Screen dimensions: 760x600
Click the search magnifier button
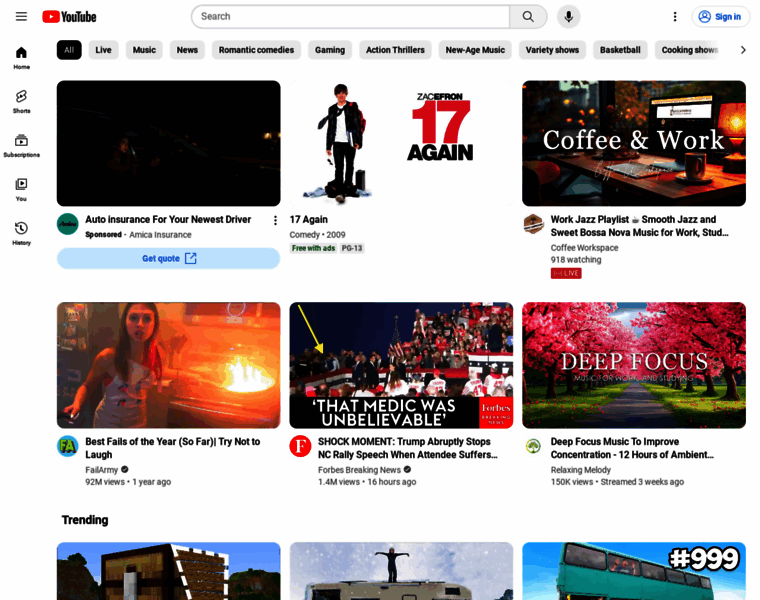[x=528, y=16]
